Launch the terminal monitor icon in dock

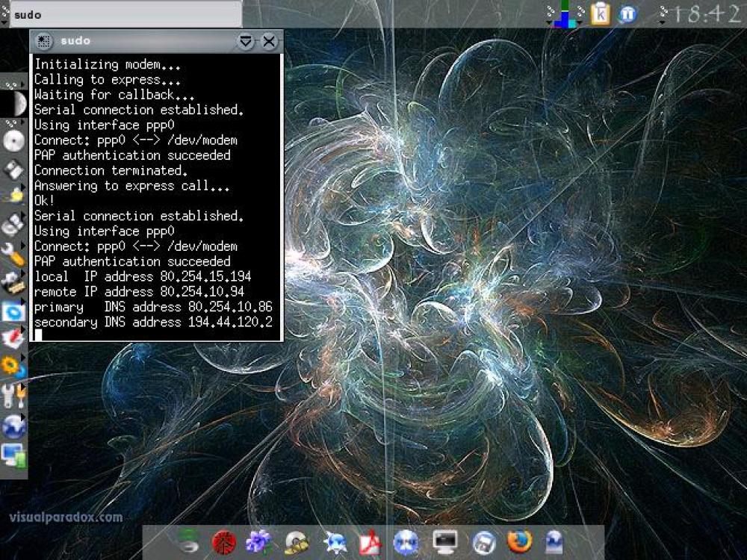pyautogui.click(x=445, y=542)
